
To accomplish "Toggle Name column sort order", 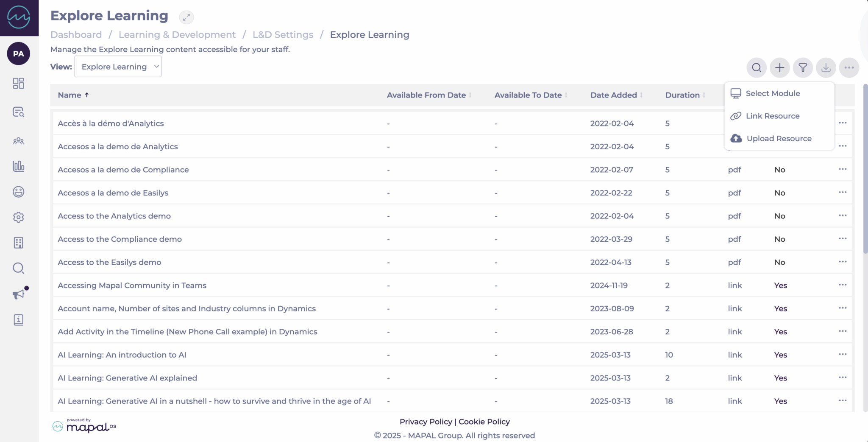I will point(73,95).
